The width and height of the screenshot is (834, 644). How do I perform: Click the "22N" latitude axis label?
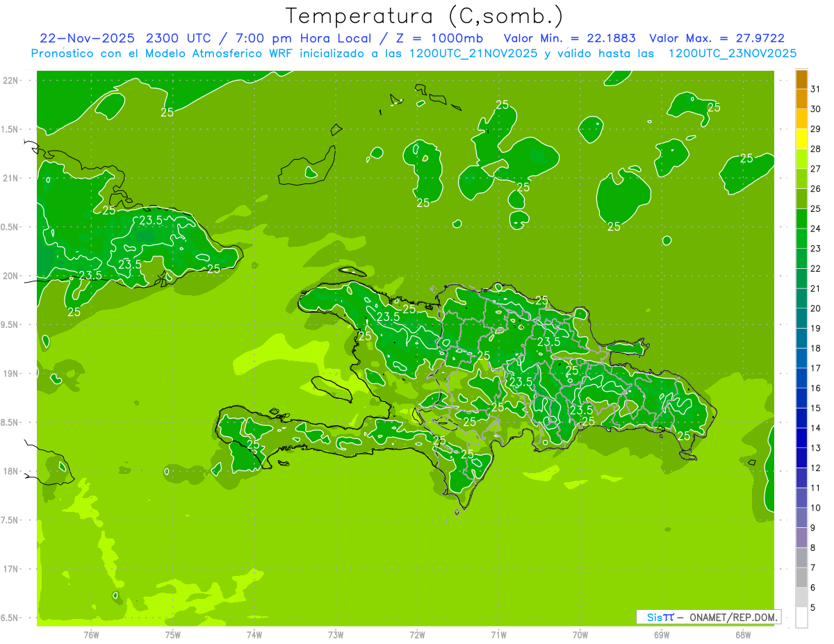12,81
